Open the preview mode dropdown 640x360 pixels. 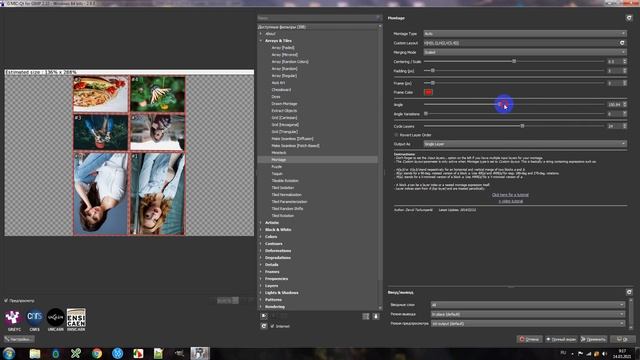528,324
